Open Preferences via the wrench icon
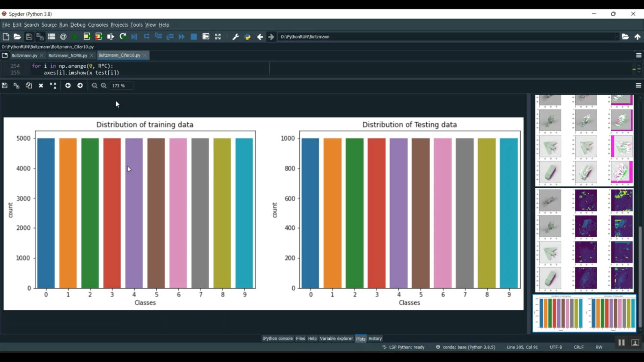 [x=235, y=37]
